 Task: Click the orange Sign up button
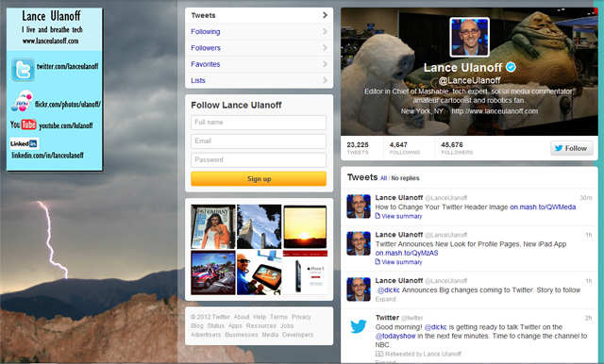259,178
